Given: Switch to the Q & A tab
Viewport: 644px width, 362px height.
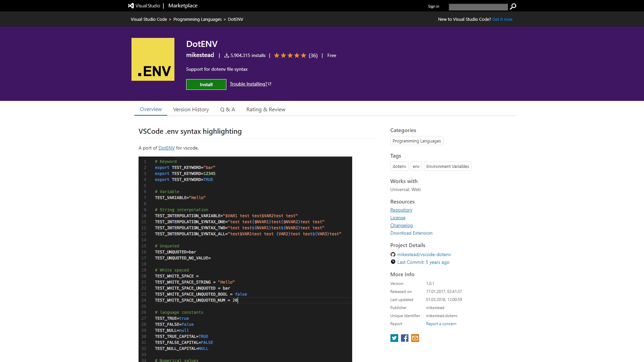Looking at the screenshot, I should 227,110.
